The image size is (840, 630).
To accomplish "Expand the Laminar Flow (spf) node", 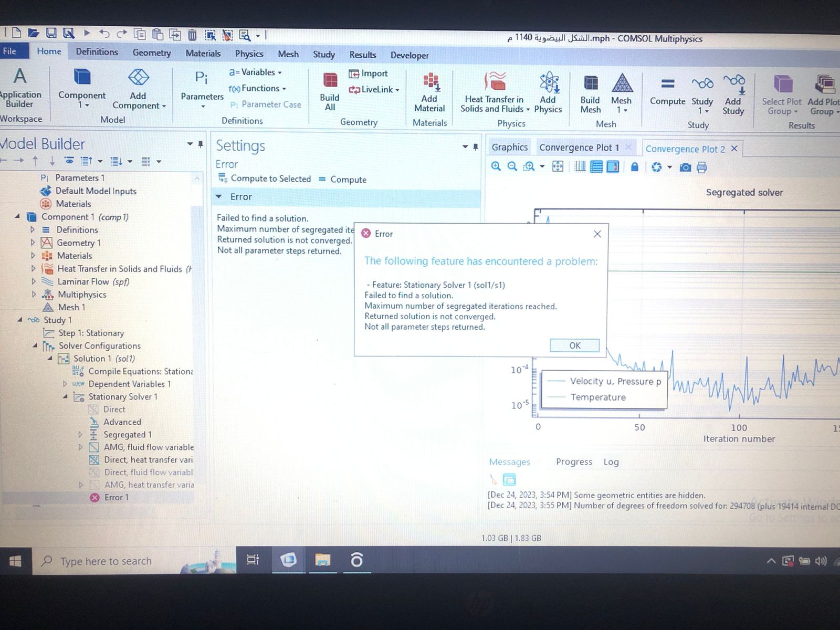I will pos(34,281).
